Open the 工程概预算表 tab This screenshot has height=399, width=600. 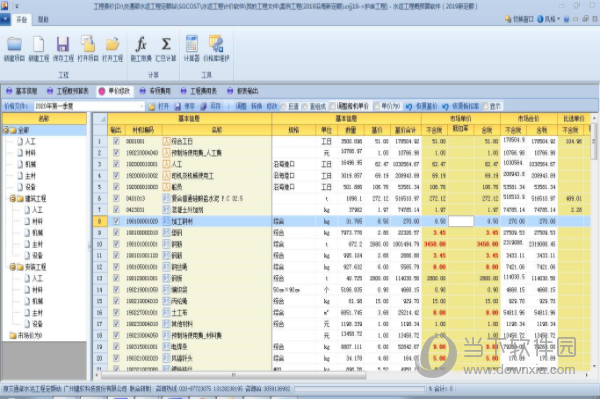(x=68, y=91)
